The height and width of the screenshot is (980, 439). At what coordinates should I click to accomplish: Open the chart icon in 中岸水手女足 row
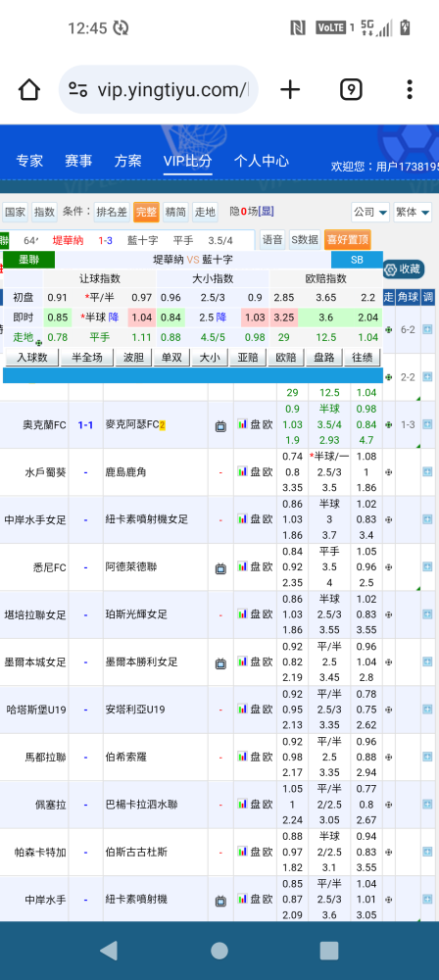(x=243, y=519)
